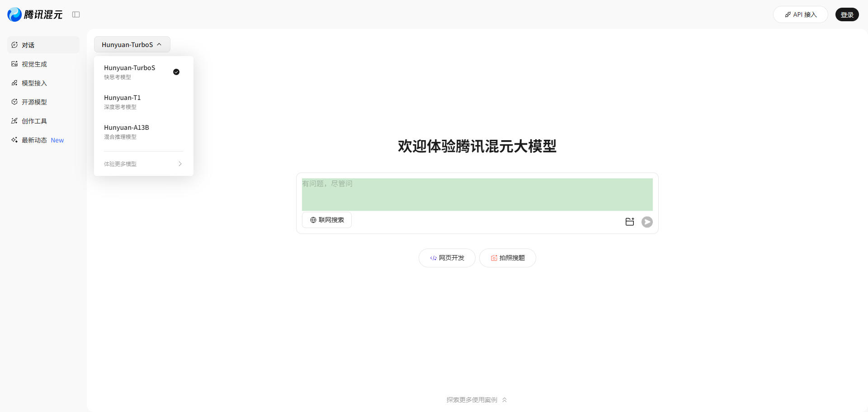Screen dimensions: 868x412
Task: Click the 开源模型 cube icon
Action: [x=14, y=102]
